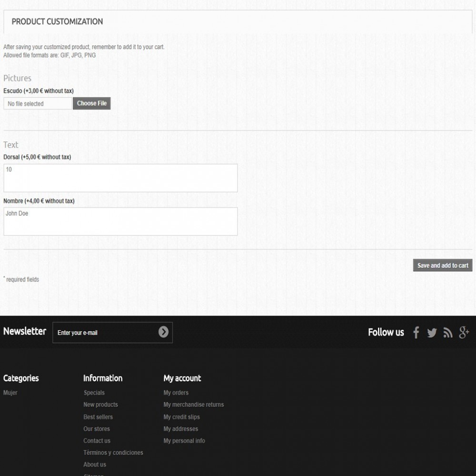Go to Contact us
The image size is (476, 476).
click(x=97, y=441)
